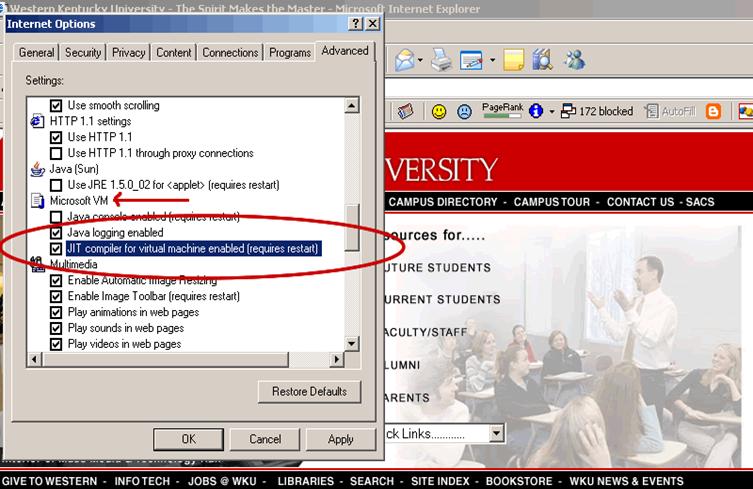Viewport: 753px width, 489px height.
Task: Uncheck JIT compiler for virtual machine
Action: tap(56, 249)
